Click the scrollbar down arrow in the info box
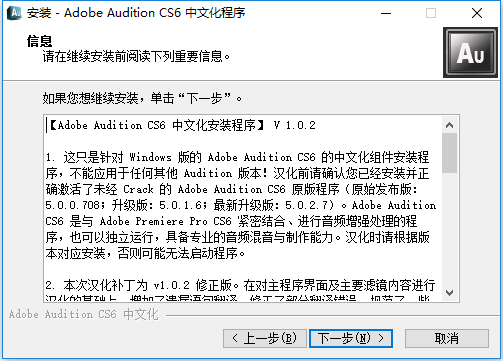This screenshot has width=503, height=361. click(449, 293)
